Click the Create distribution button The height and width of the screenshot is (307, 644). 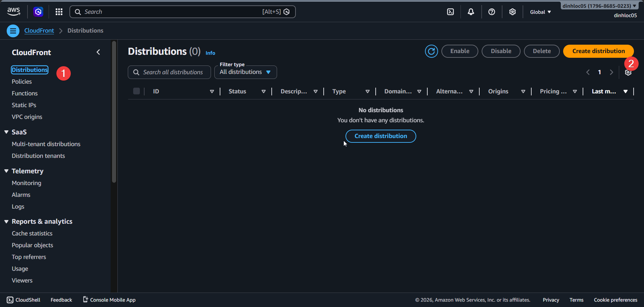pyautogui.click(x=598, y=51)
